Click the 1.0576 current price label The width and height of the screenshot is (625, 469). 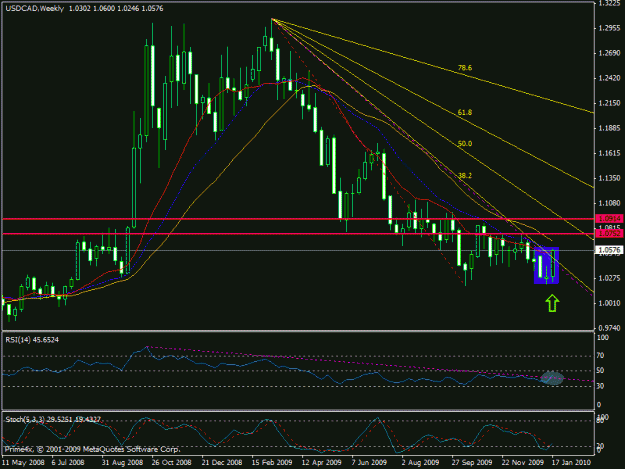609,250
